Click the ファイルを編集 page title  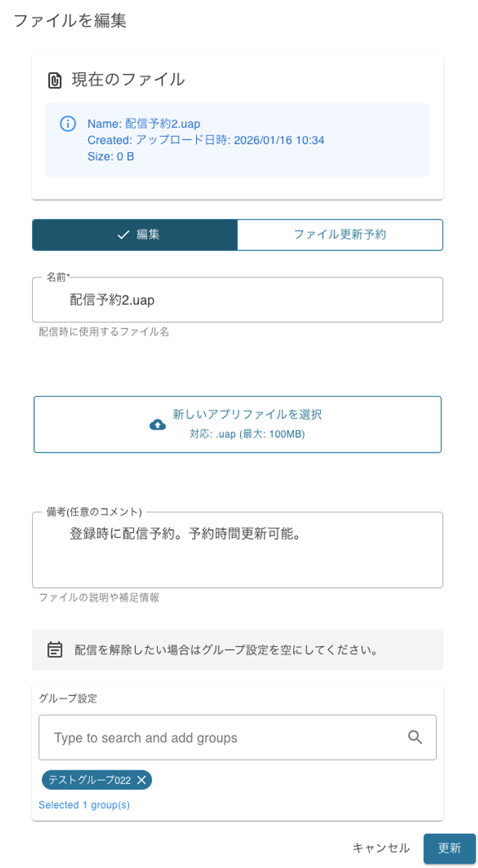click(x=70, y=20)
